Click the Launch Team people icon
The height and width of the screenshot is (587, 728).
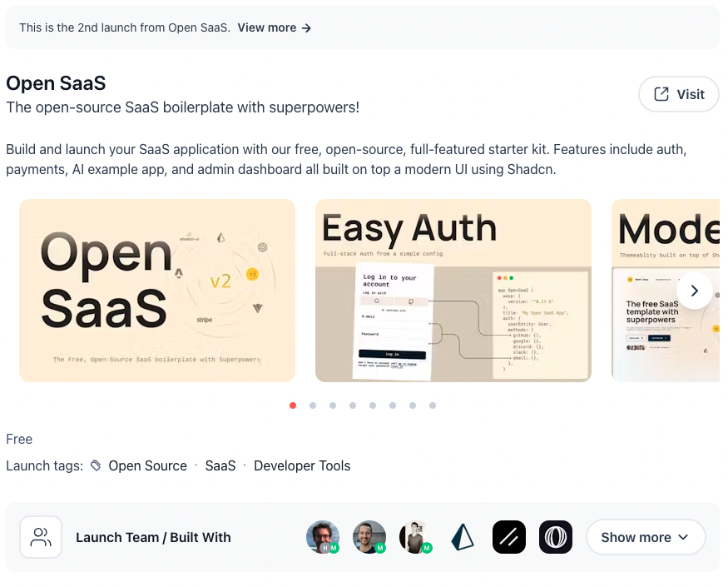(x=41, y=537)
